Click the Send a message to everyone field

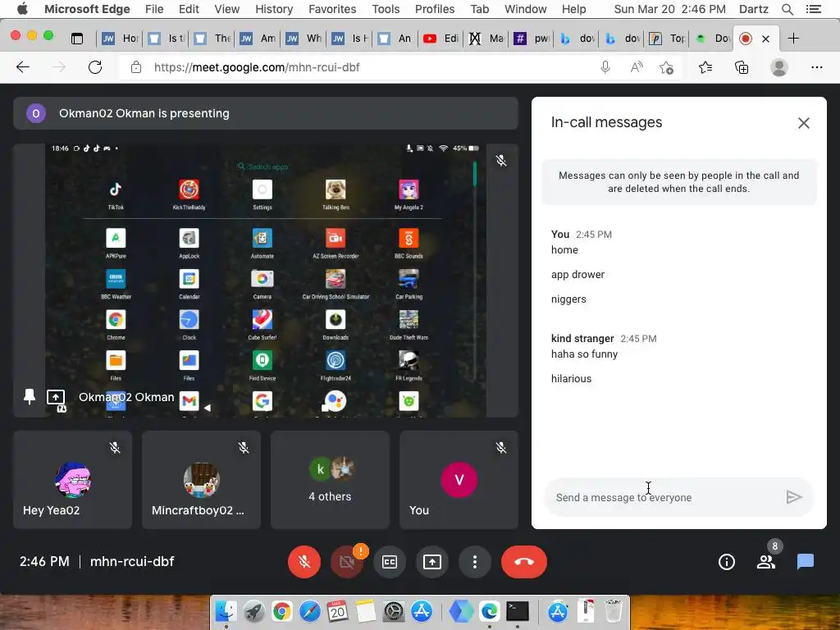663,498
